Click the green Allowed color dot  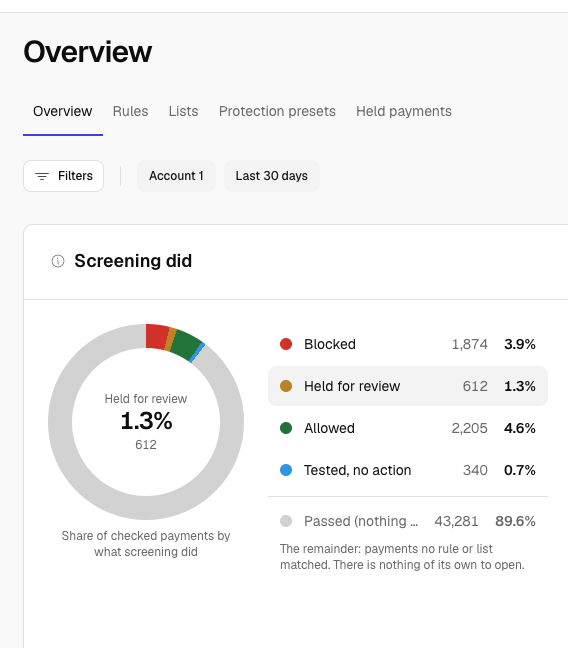tap(286, 428)
